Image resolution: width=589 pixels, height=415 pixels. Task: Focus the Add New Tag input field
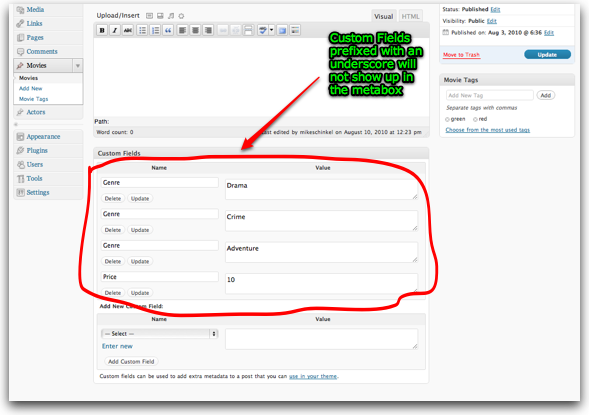click(x=489, y=95)
